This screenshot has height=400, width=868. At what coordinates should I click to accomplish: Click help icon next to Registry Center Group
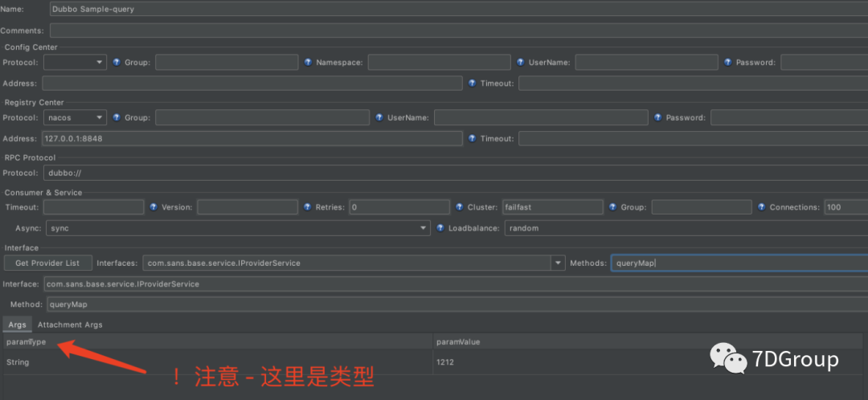click(117, 117)
